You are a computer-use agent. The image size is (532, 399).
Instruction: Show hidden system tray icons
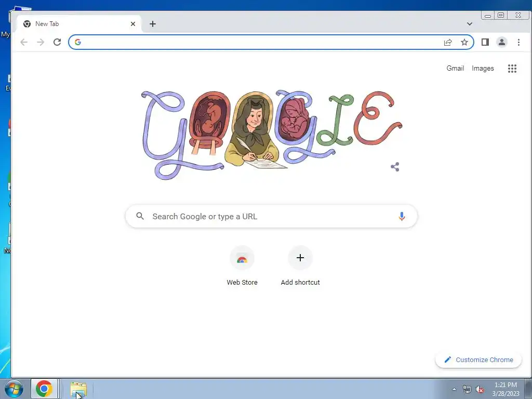(454, 389)
